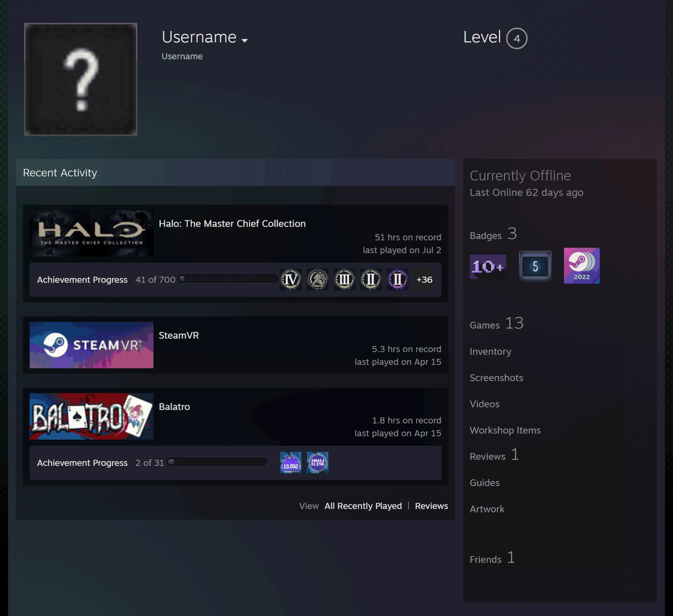Open the purple II achievement icon
This screenshot has height=616, width=673.
click(x=397, y=279)
